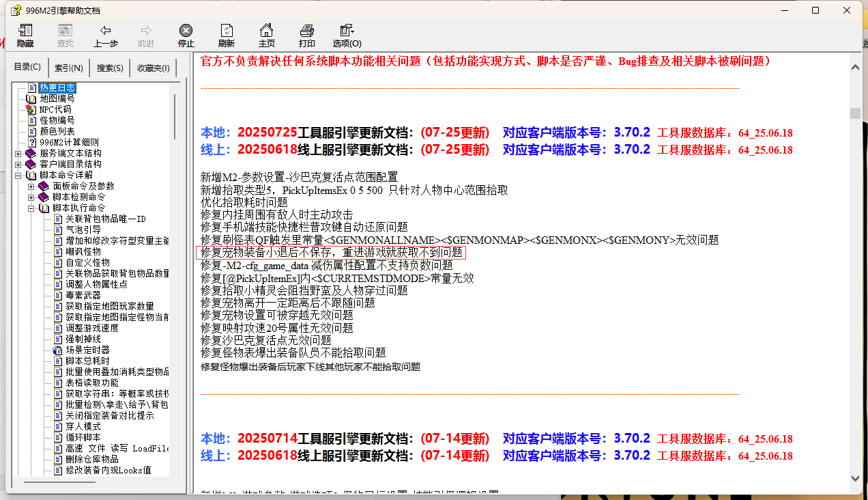Click the line 优化拾取耗时问题
Screen dimensions: 868x500
point(244,202)
